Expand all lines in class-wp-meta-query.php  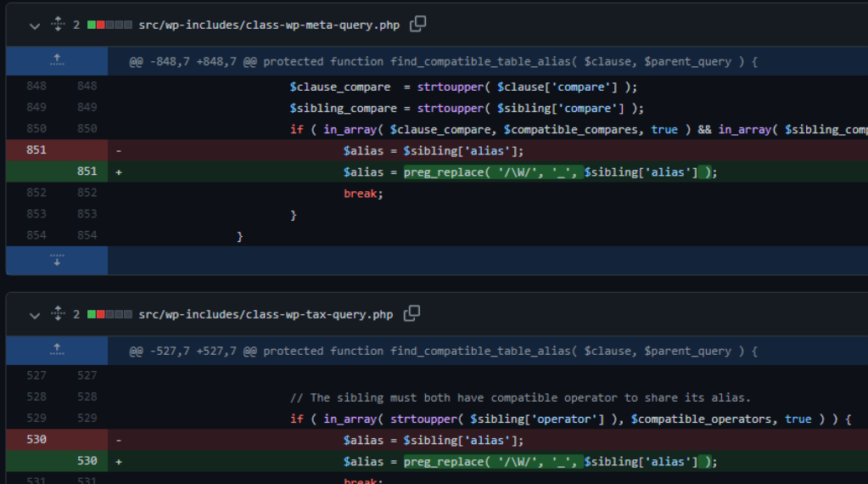pyautogui.click(x=58, y=25)
